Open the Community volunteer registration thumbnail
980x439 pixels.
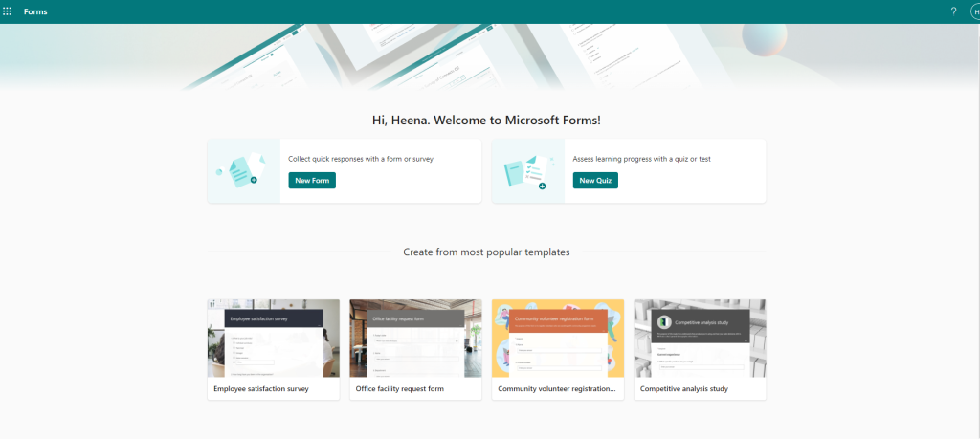pyautogui.click(x=558, y=338)
